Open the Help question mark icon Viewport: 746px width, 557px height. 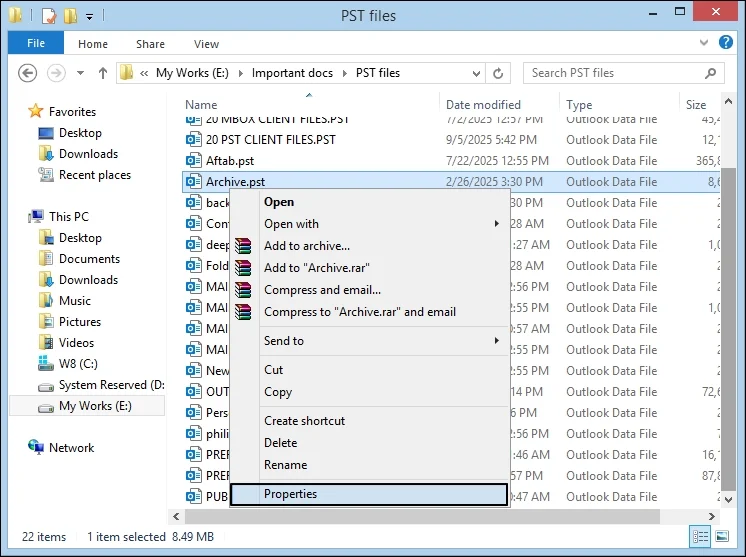pyautogui.click(x=726, y=42)
